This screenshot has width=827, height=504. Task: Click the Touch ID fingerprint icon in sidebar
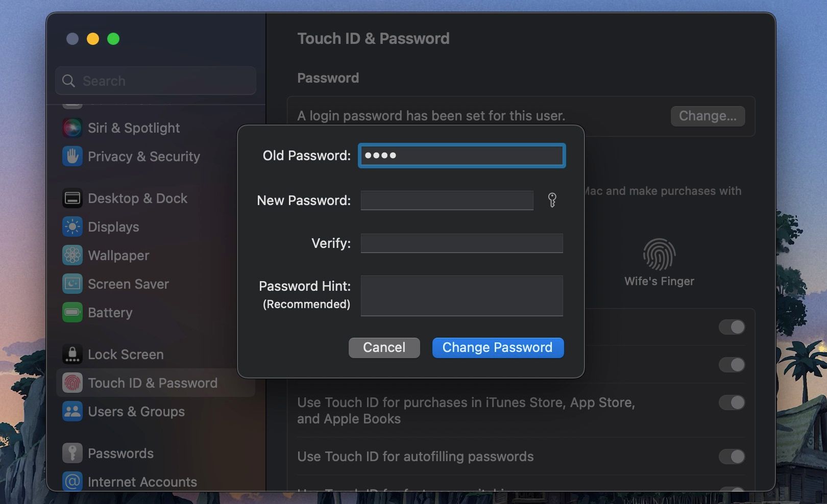(72, 383)
